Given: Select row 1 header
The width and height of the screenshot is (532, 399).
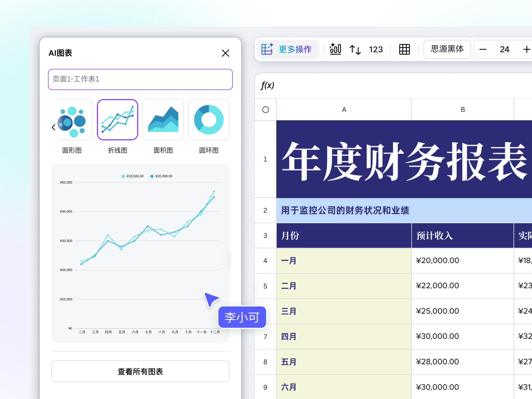Looking at the screenshot, I should [x=265, y=159].
